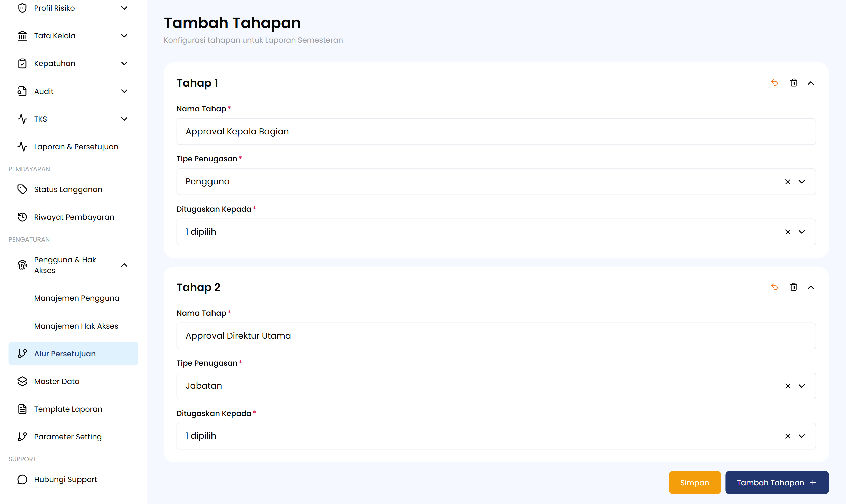
Task: Open Tahap 1 Tipe Penugasan dropdown arrow
Action: (x=802, y=182)
